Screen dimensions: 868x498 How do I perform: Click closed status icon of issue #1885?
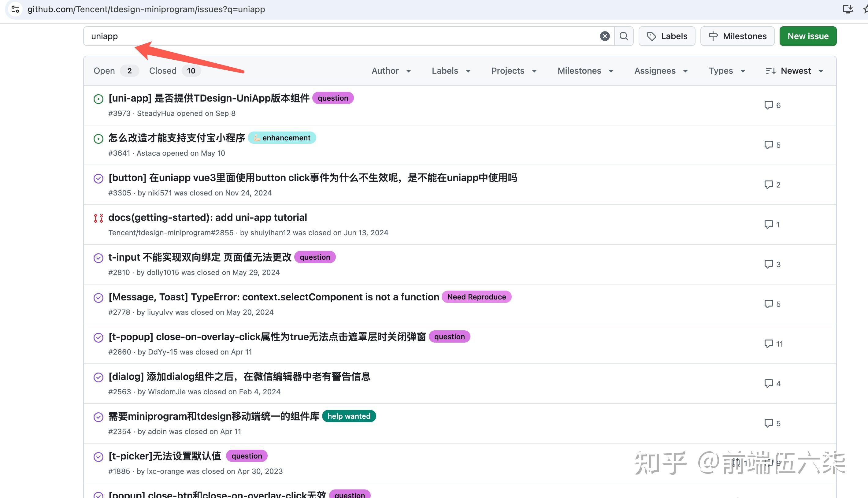pyautogui.click(x=98, y=457)
